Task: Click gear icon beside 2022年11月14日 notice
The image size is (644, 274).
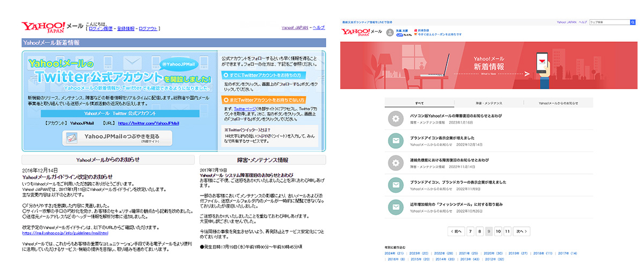Action: coord(396,163)
